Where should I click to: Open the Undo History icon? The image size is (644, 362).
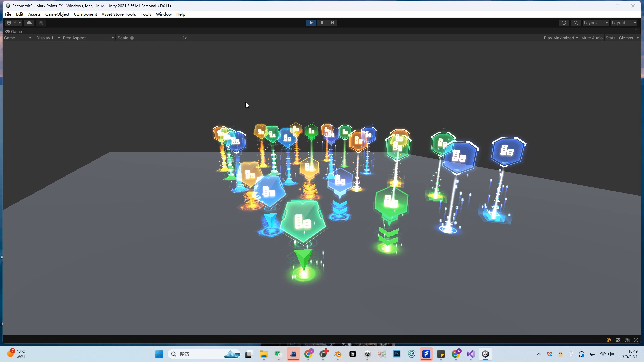[563, 23]
